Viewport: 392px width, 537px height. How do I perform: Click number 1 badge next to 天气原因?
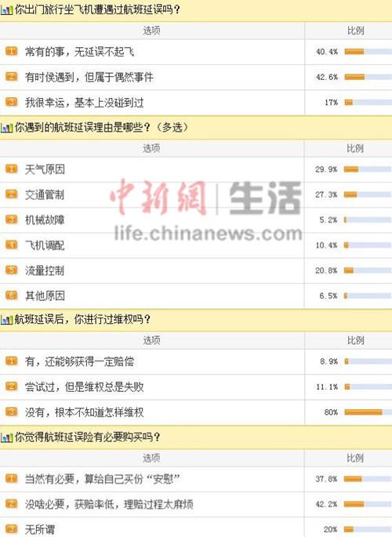[x=11, y=169]
